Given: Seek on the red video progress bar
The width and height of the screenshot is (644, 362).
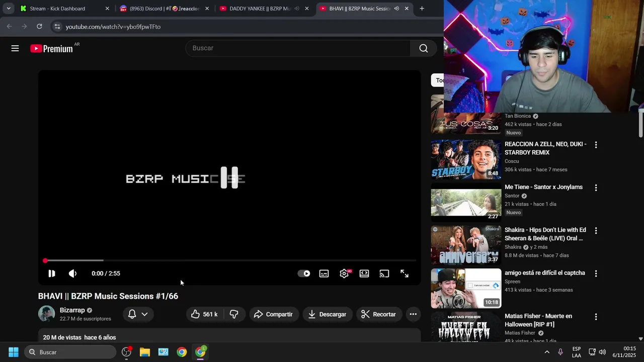Looking at the screenshot, I should pos(229,260).
